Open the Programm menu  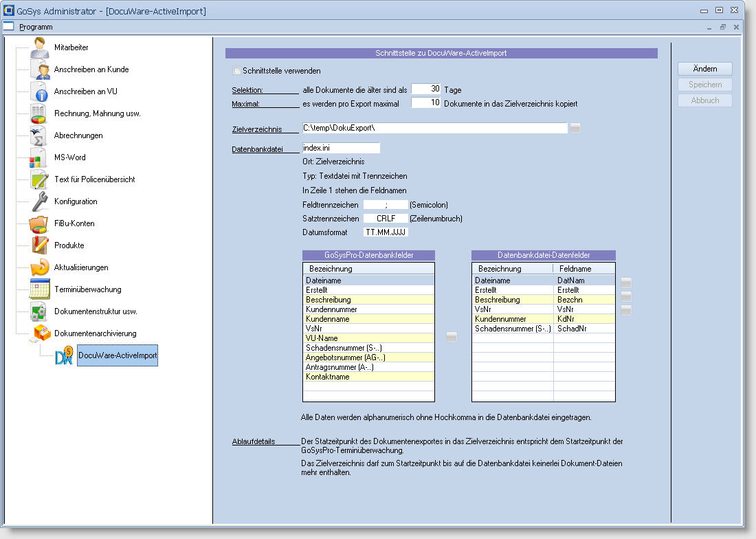pos(36,27)
